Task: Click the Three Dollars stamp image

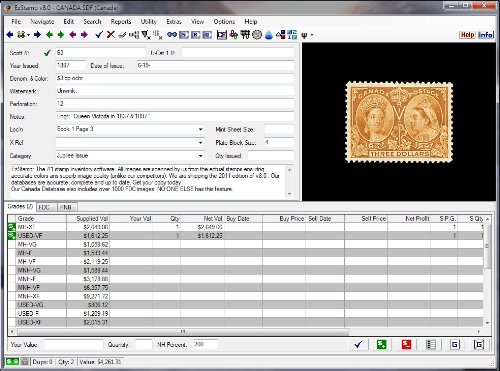Action: point(399,122)
